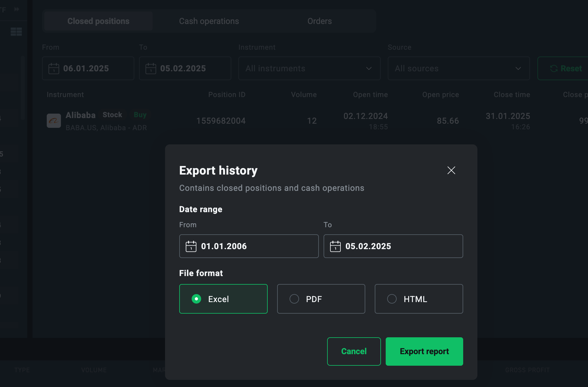This screenshot has height=387, width=588.
Task: Close the Export history dialog
Action: click(x=451, y=170)
